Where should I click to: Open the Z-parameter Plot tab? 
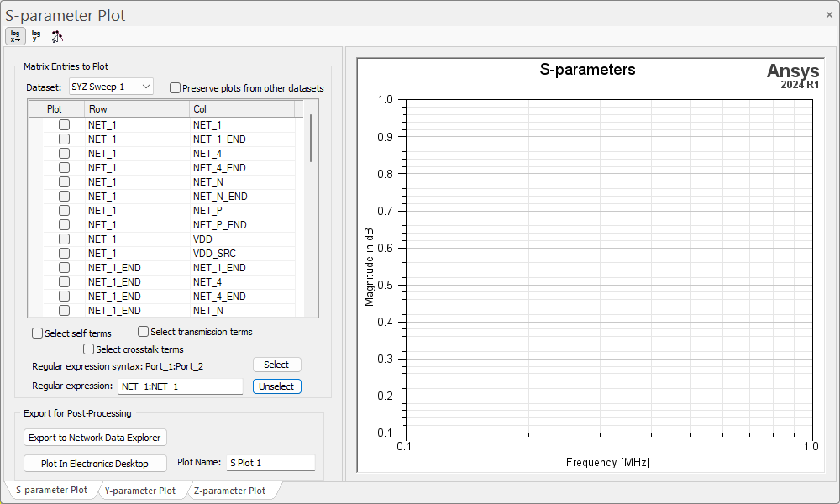[x=230, y=489]
